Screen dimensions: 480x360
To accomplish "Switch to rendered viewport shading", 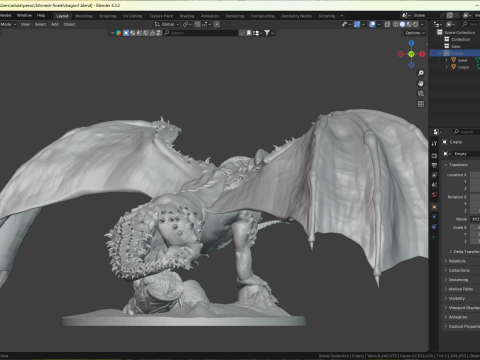I will coord(415,24).
